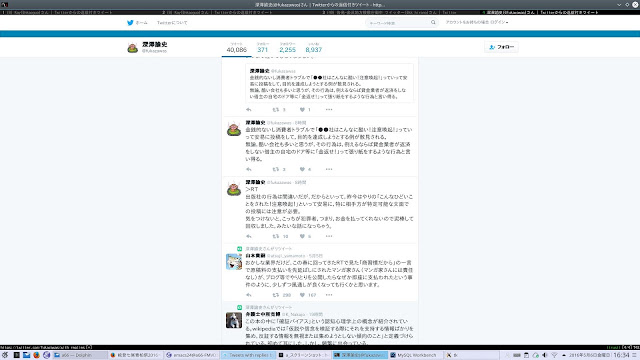Reply to the >RT tweet
Image resolution: width=640 pixels, height=360 pixels.
pyautogui.click(x=249, y=236)
